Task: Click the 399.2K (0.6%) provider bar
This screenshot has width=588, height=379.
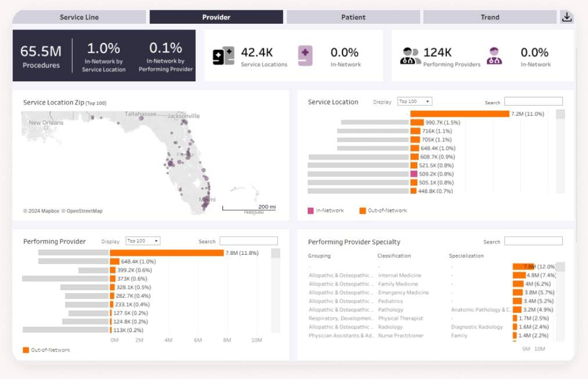Action: (x=113, y=270)
